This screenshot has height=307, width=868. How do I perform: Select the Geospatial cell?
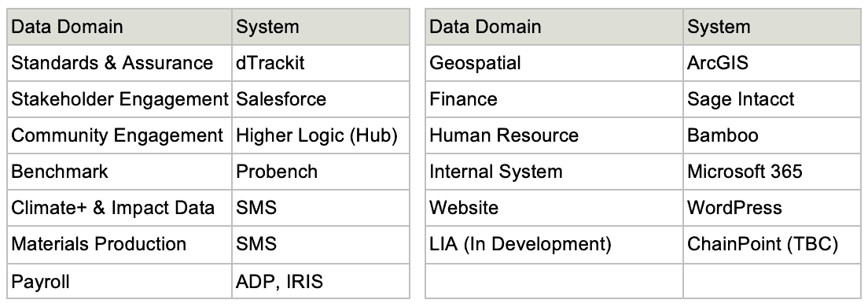554,63
